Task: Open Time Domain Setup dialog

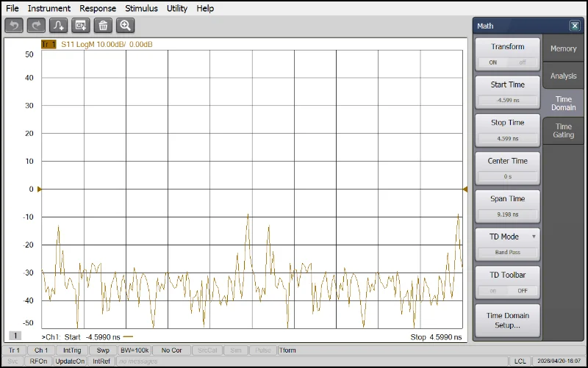Action: [x=507, y=320]
